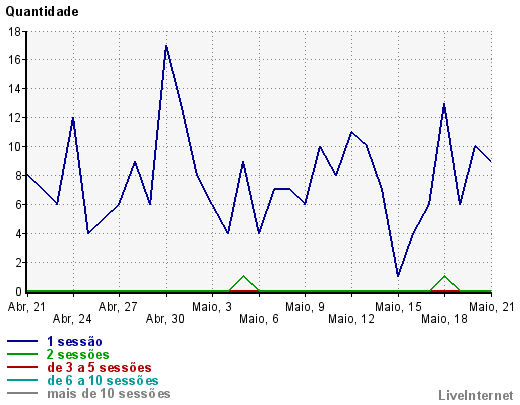The image size is (520, 405).
Task: Click the 'Quantidade' axis title
Action: click(x=42, y=12)
